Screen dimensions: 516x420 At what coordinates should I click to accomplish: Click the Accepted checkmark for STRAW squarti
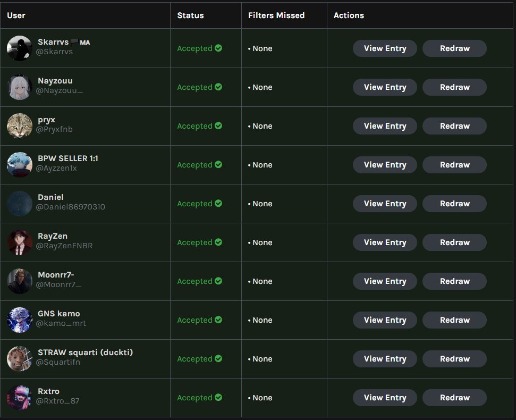pos(218,359)
